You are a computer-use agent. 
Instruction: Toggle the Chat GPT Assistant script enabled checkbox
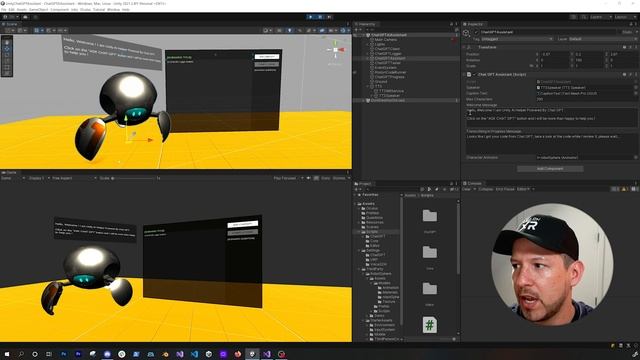pyautogui.click(x=474, y=75)
